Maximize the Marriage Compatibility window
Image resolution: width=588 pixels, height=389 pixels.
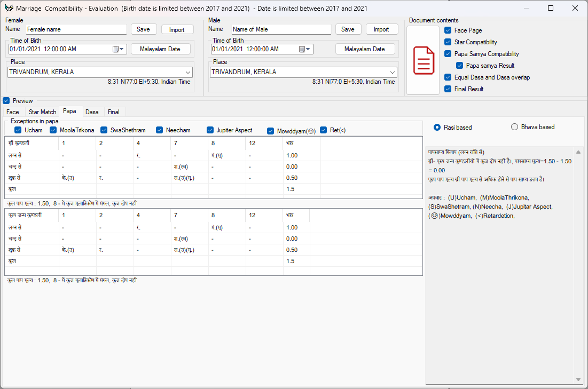pyautogui.click(x=551, y=8)
